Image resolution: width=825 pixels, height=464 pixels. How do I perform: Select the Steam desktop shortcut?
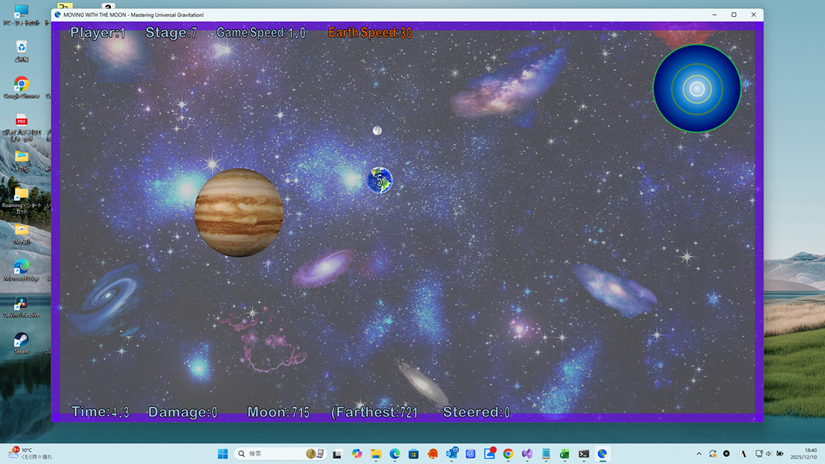coord(22,343)
